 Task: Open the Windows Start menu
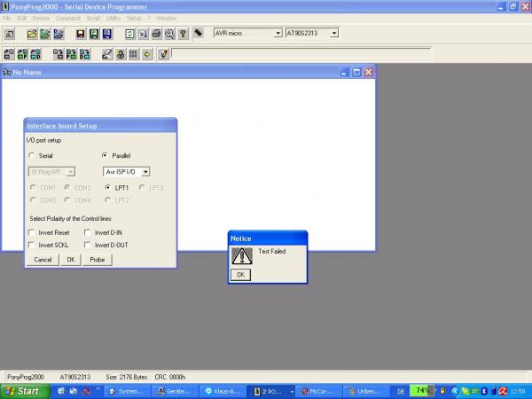(23, 390)
